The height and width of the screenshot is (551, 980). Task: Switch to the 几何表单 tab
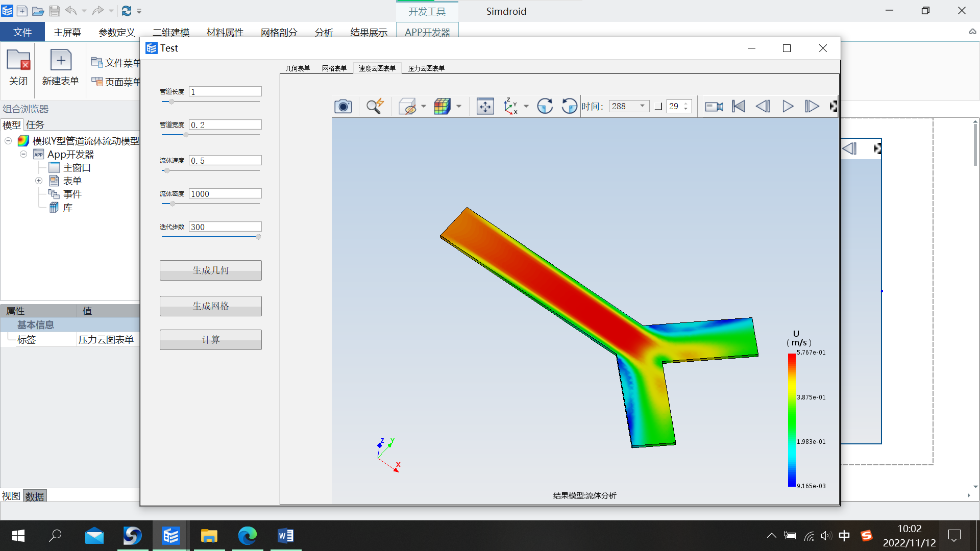(x=298, y=68)
